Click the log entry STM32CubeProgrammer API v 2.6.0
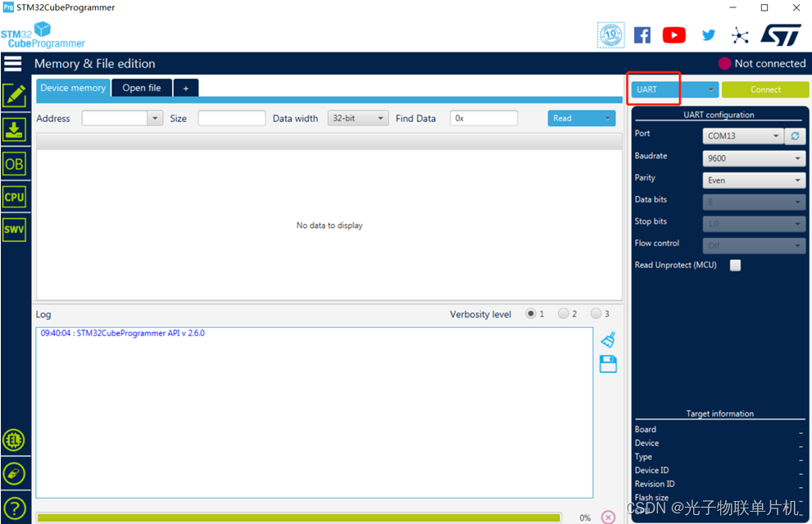Screen dimensions: 812x524 (123, 333)
